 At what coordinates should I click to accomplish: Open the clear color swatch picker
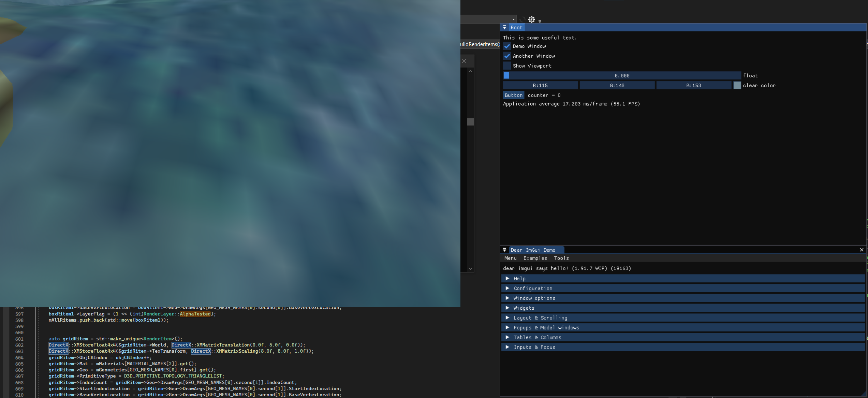pos(737,86)
